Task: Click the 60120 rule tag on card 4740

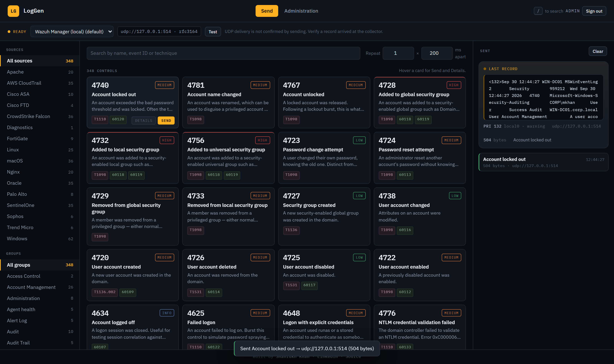Action: click(x=118, y=119)
